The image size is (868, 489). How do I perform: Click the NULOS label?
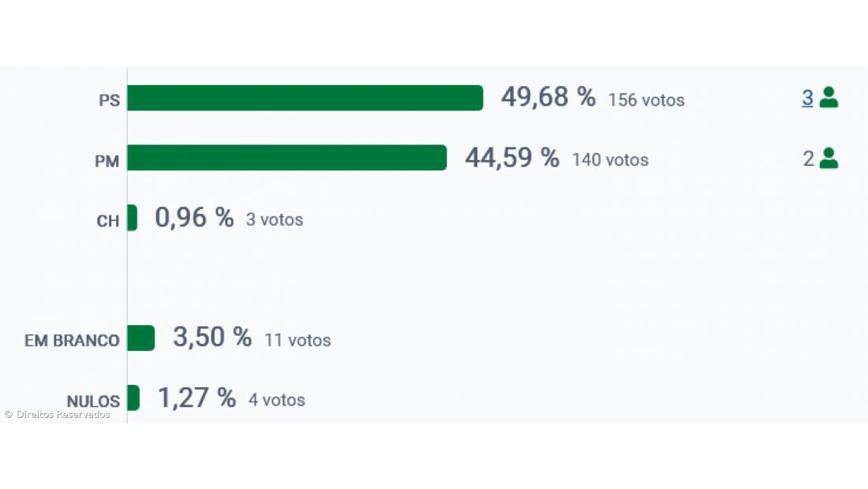tap(93, 401)
